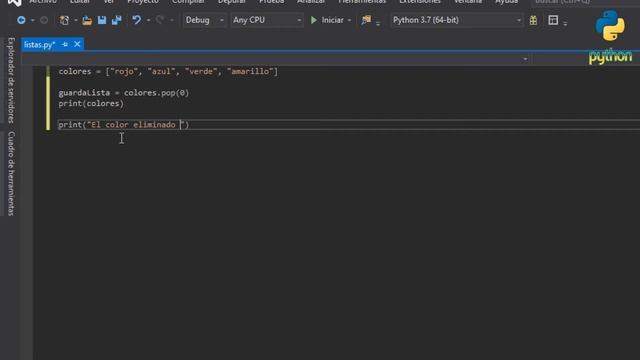
Task: Close the listas.py tab
Action: point(77,44)
